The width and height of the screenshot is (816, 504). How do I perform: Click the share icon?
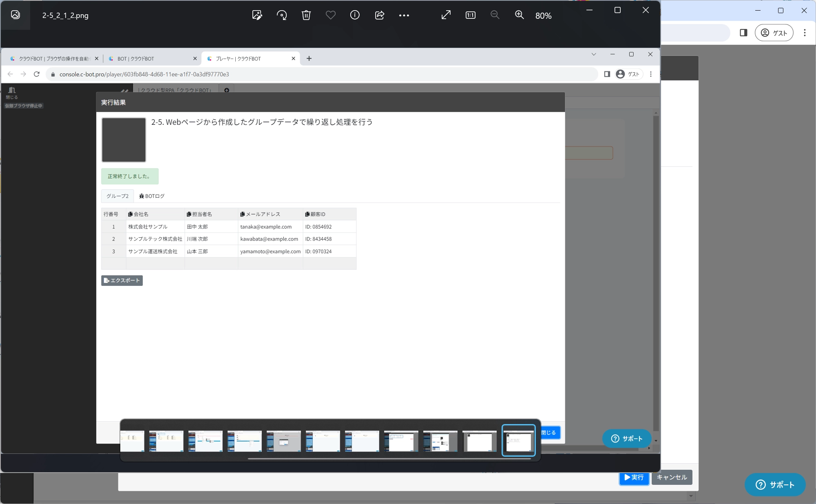click(379, 15)
